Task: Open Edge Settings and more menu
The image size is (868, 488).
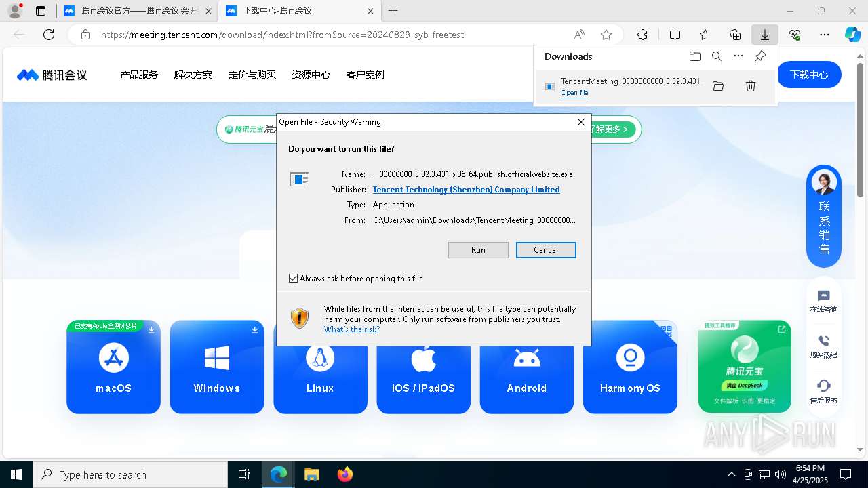Action: (x=825, y=35)
